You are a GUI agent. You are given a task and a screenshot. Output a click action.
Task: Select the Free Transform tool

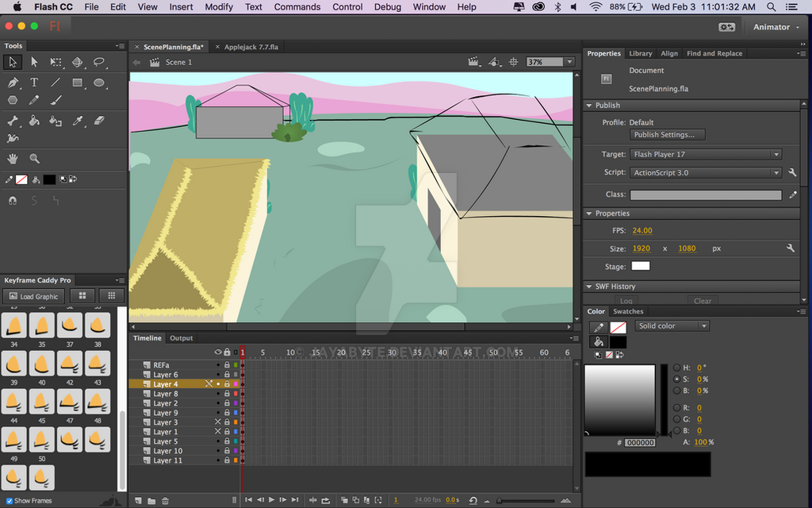(x=56, y=62)
